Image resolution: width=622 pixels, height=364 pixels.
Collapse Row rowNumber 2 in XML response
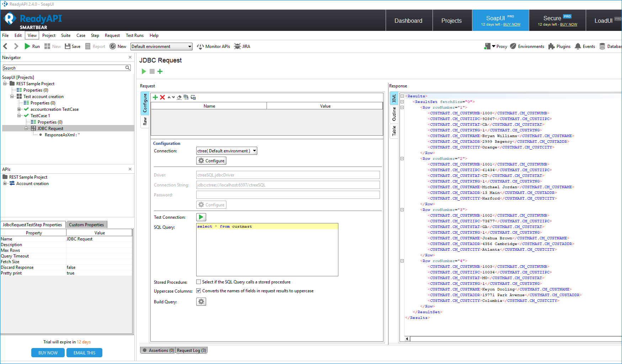click(402, 159)
